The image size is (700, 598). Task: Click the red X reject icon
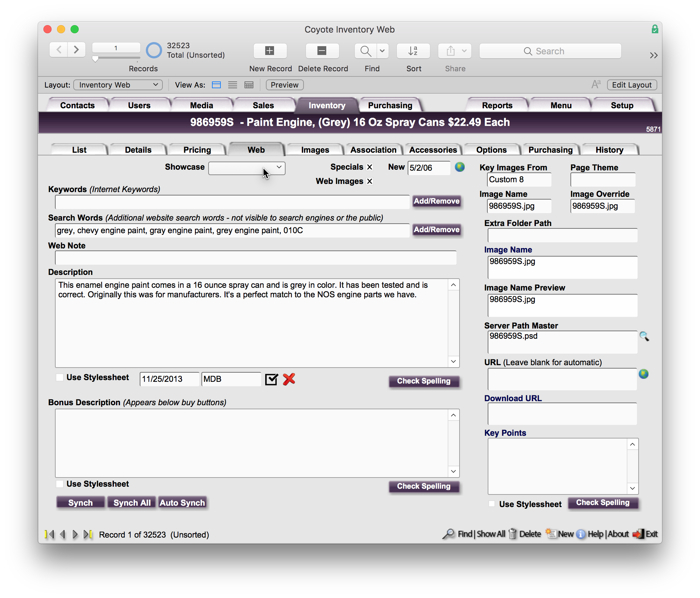(289, 379)
